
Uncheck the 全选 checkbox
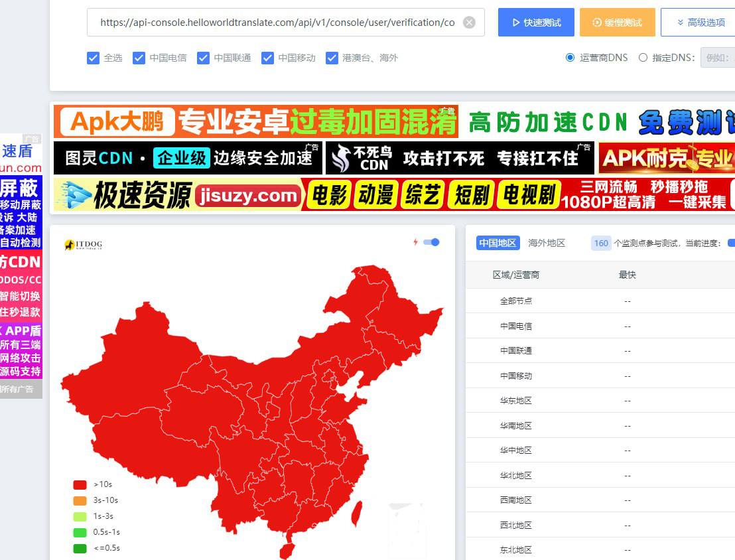click(x=94, y=58)
